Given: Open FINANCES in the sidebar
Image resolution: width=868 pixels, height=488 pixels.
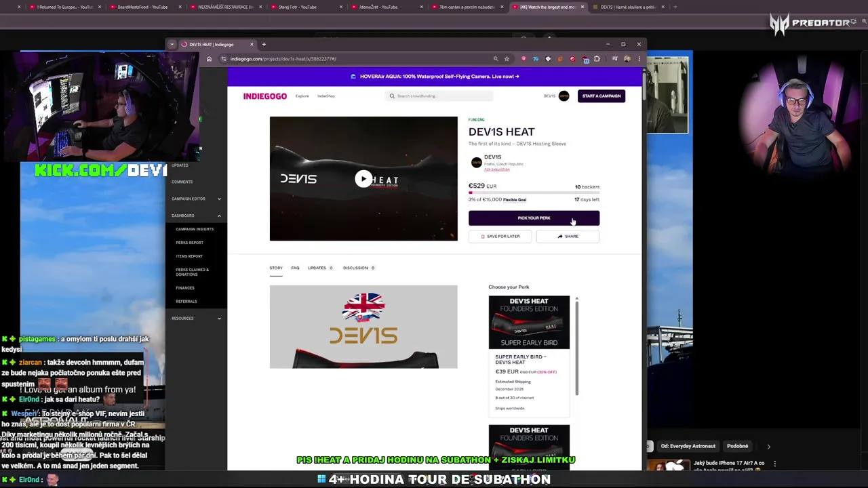Looking at the screenshot, I should coord(185,288).
